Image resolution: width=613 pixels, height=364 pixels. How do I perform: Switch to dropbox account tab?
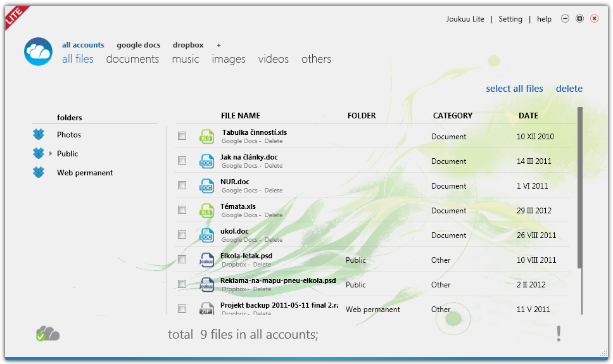pos(188,45)
